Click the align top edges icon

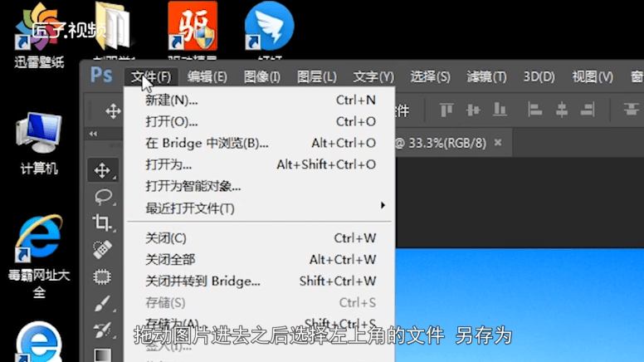tap(447, 110)
